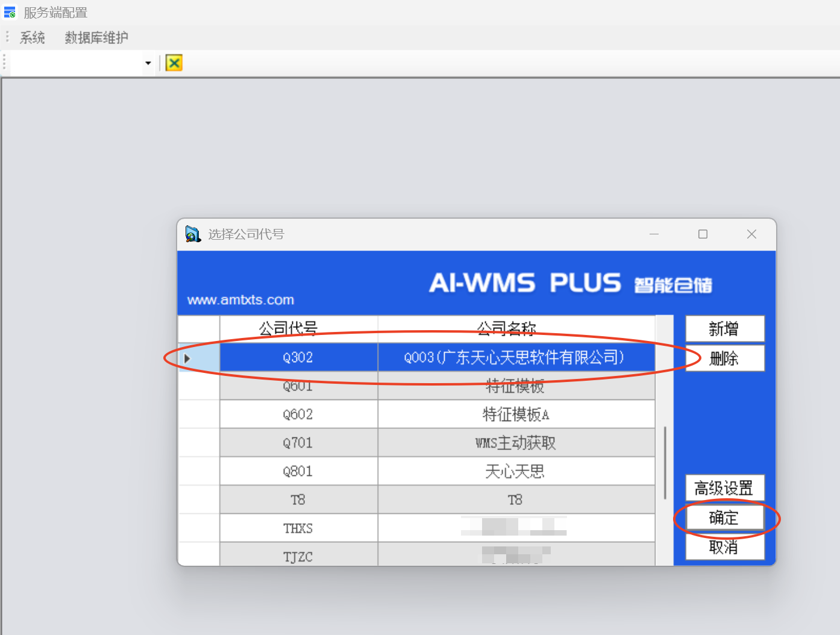Click the row indicator arrow for Q302
The width and height of the screenshot is (840, 635).
[x=187, y=358]
